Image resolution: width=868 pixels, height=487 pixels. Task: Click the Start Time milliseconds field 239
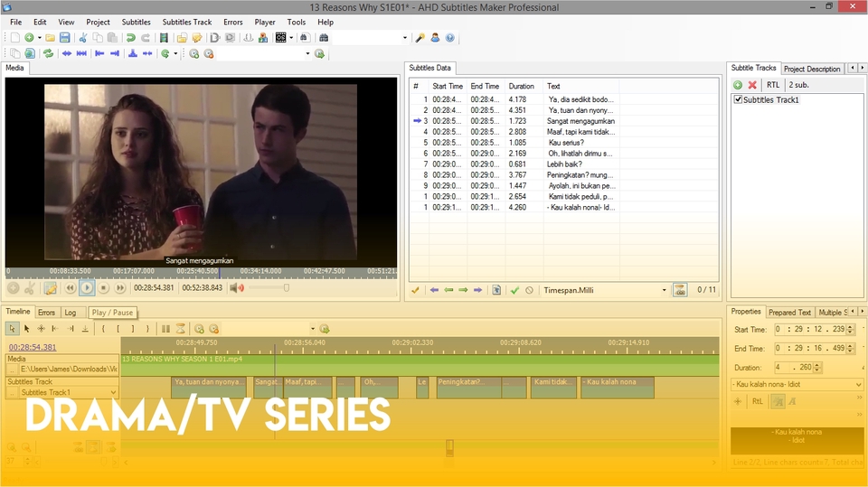[838, 329]
